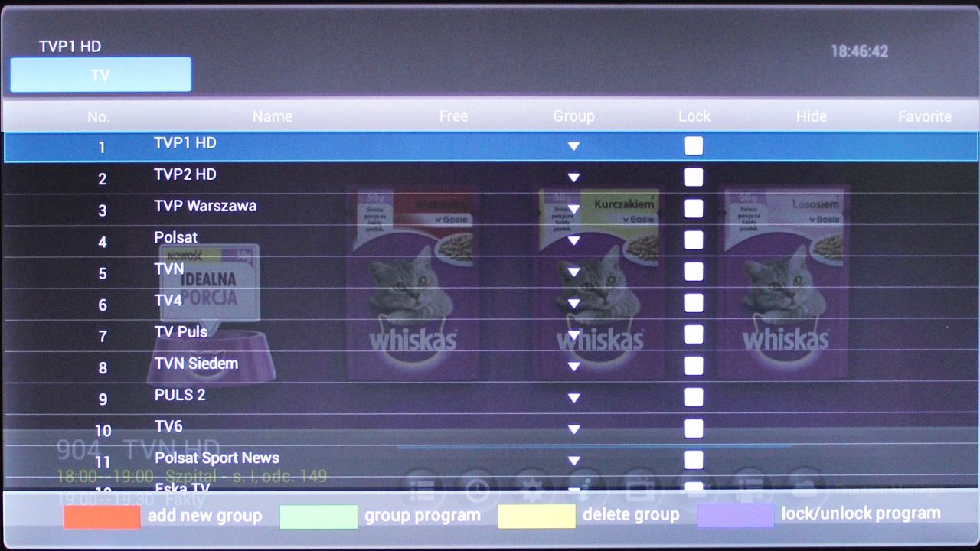The image size is (980, 551).
Task: Click the green group program swatch
Action: (318, 517)
